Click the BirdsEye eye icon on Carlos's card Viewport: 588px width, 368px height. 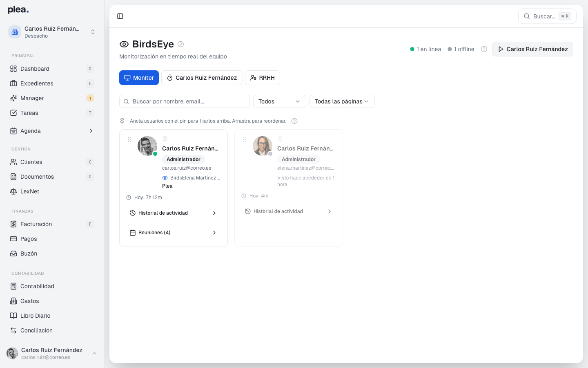point(165,178)
